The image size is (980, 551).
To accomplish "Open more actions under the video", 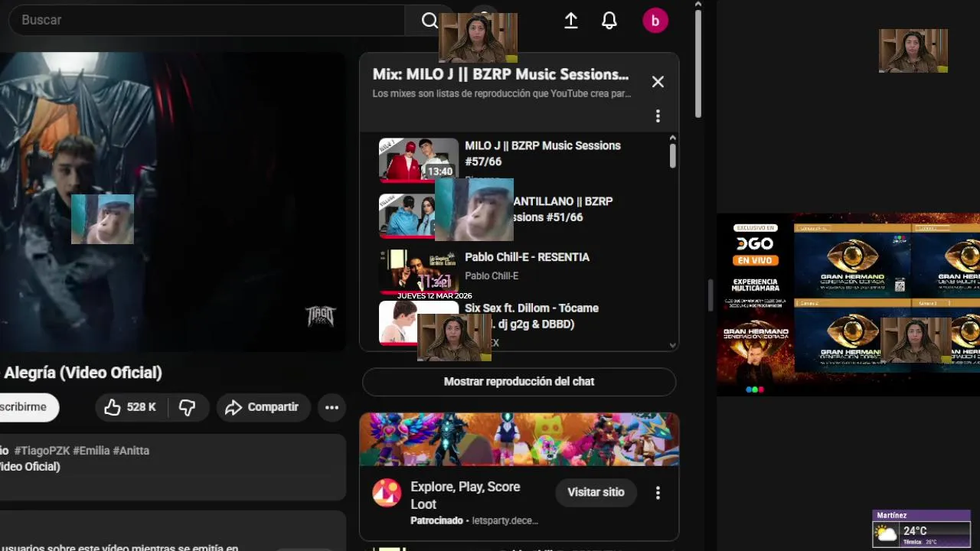I will click(332, 407).
